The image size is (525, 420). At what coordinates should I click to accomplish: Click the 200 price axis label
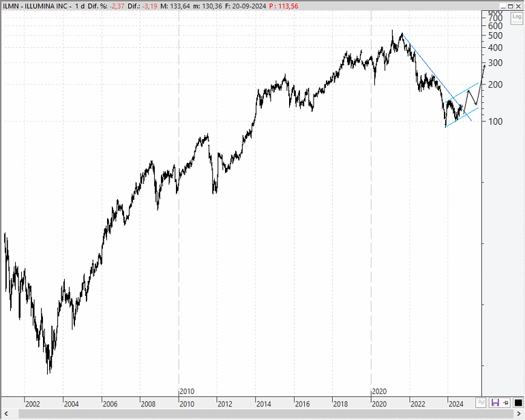coord(496,85)
